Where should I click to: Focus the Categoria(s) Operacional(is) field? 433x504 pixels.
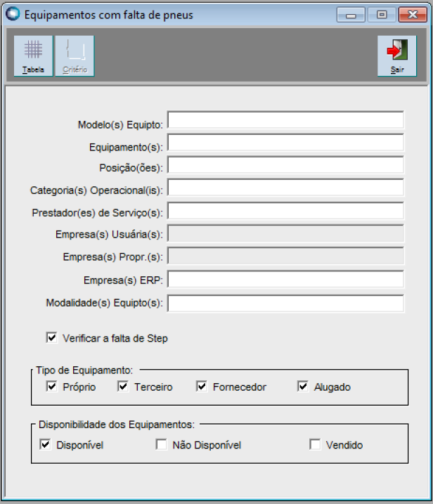(x=285, y=188)
